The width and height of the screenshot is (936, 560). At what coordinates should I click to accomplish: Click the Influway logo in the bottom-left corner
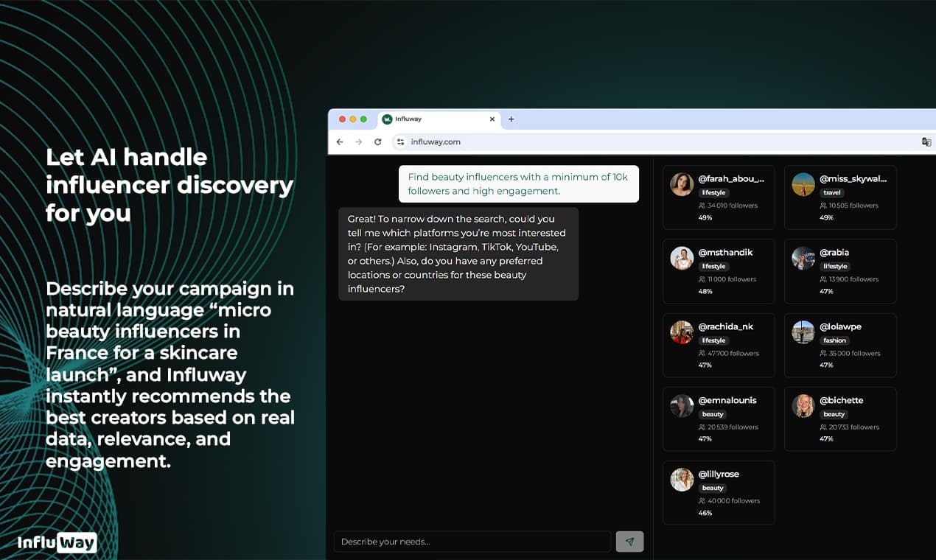point(55,542)
